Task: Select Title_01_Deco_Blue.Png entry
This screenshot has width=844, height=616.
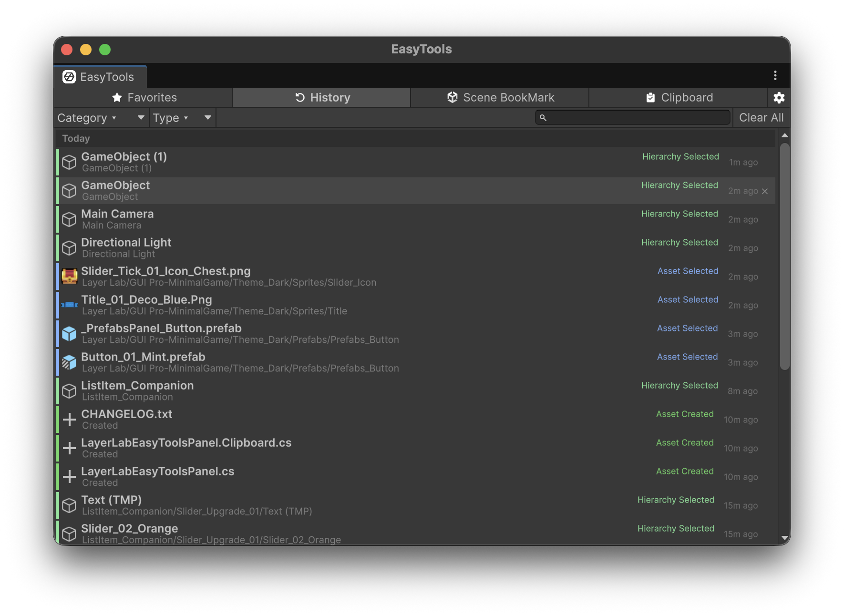Action: [416, 305]
